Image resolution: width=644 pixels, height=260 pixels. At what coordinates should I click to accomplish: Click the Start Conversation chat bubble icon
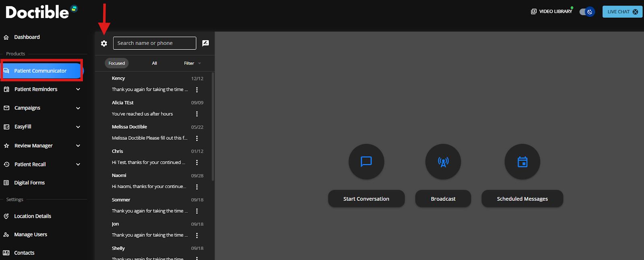366,162
